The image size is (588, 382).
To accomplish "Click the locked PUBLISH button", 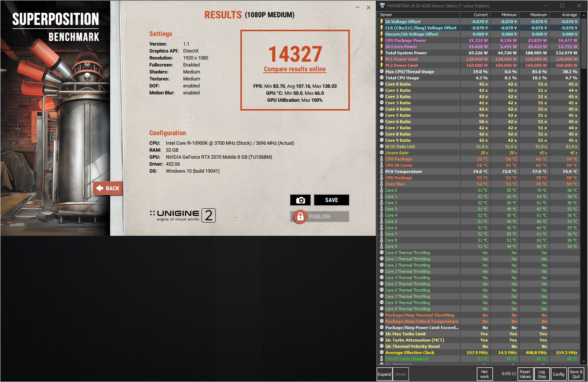I will tap(319, 216).
